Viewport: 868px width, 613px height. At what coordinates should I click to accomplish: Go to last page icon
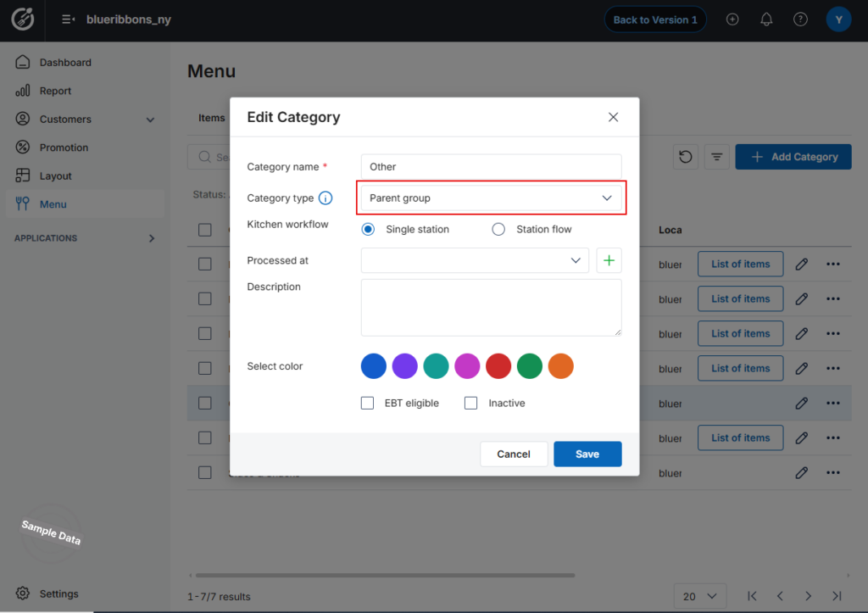coord(837,596)
